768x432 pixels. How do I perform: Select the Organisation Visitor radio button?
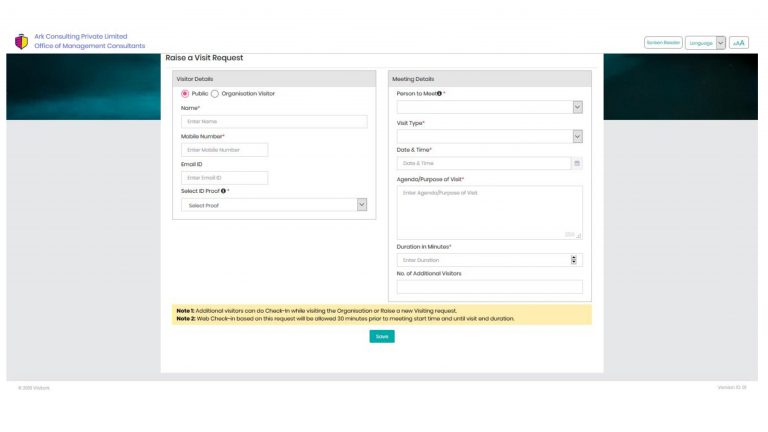pos(215,94)
